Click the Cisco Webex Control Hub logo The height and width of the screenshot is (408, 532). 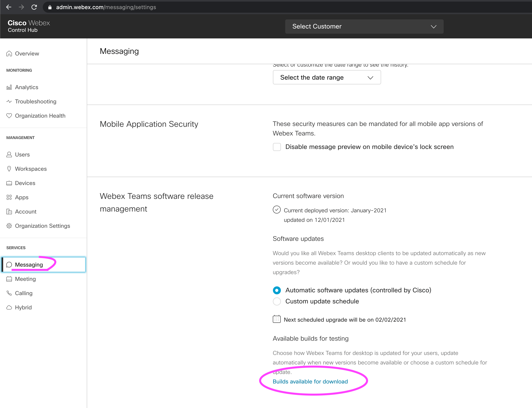pos(29,26)
